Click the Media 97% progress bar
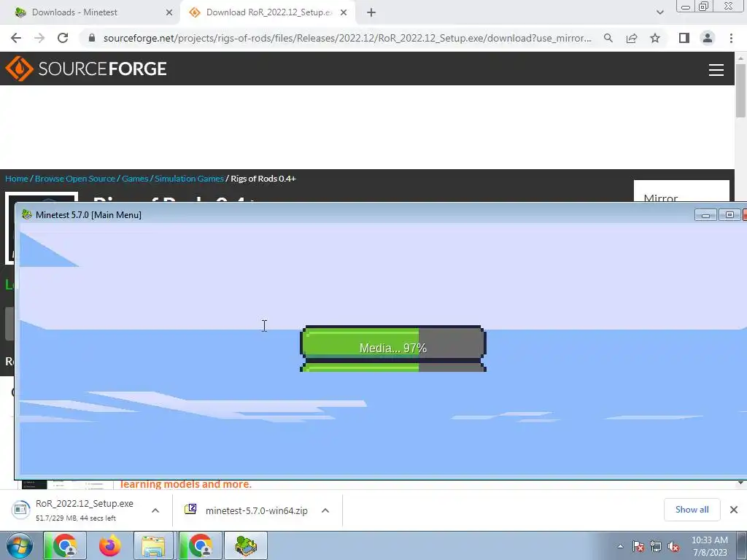747x560 pixels. (393, 341)
